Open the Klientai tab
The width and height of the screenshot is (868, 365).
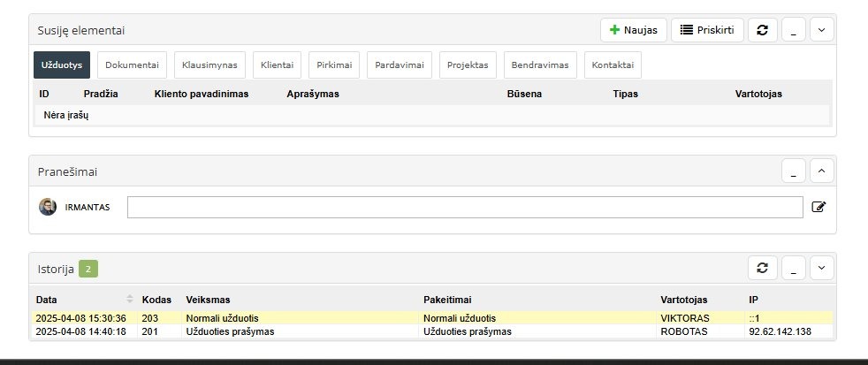pyautogui.click(x=278, y=65)
